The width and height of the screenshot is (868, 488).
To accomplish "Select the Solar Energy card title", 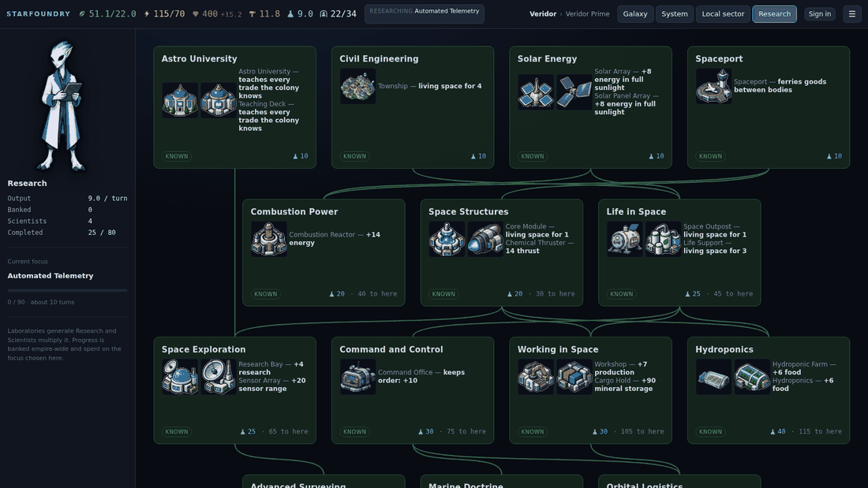I will 547,58.
